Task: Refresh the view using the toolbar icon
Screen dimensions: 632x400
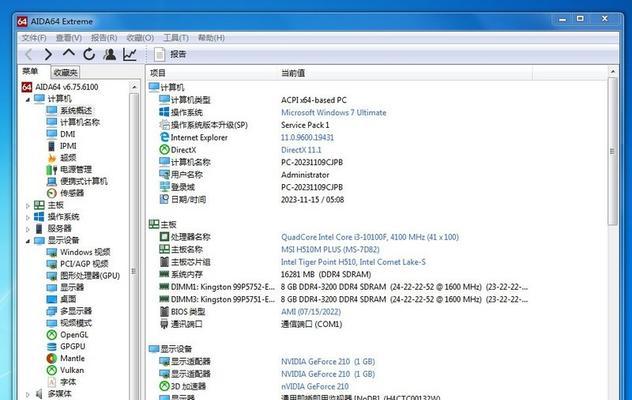Action: pos(89,54)
